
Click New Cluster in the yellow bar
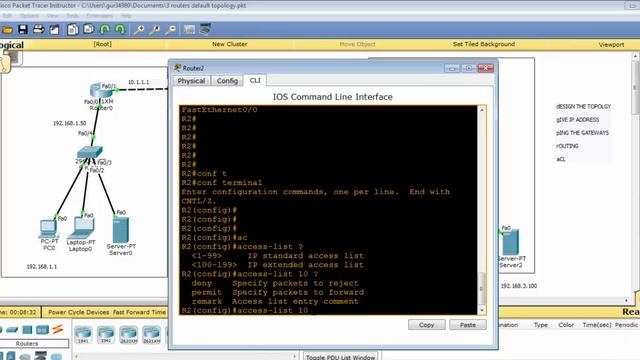(x=230, y=44)
